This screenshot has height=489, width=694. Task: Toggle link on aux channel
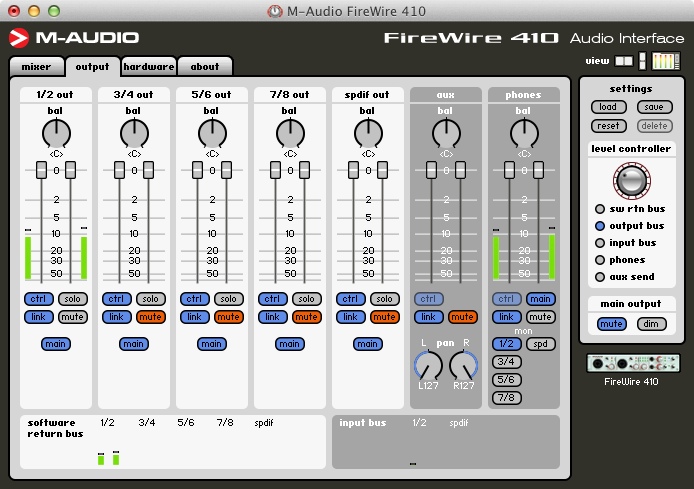click(x=428, y=317)
